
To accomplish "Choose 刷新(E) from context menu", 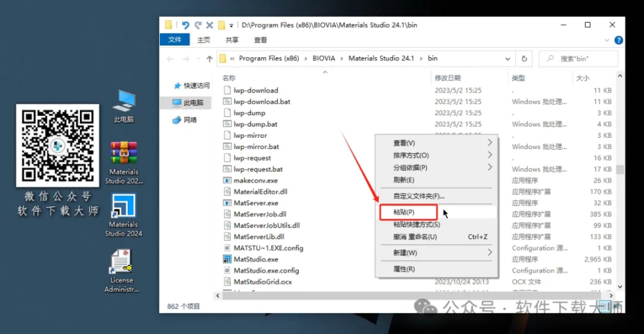I will click(x=436, y=180).
